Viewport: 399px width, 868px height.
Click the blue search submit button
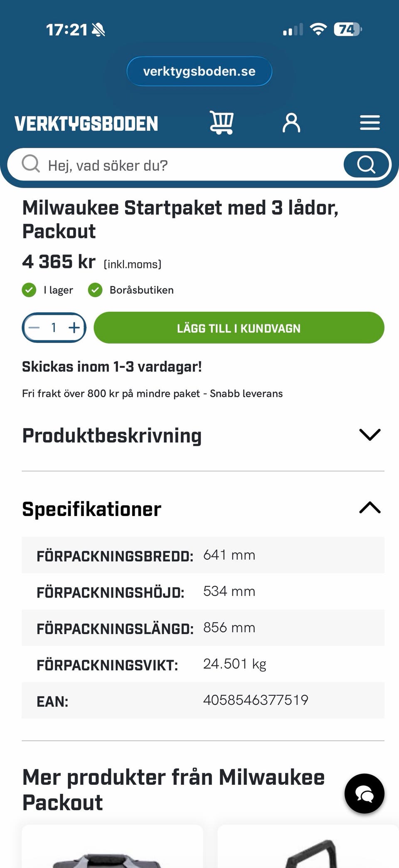click(366, 165)
